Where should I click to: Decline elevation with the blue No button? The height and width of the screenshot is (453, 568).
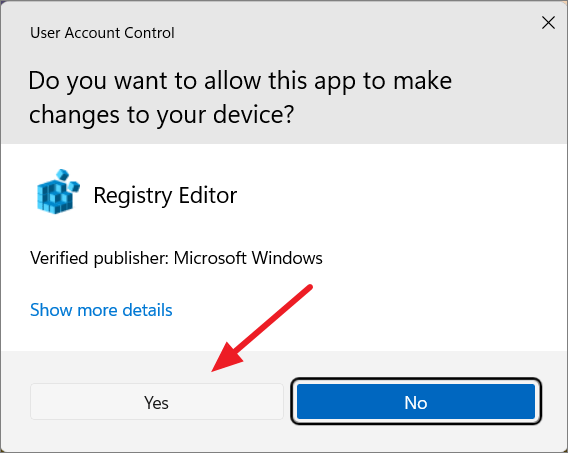click(x=416, y=402)
